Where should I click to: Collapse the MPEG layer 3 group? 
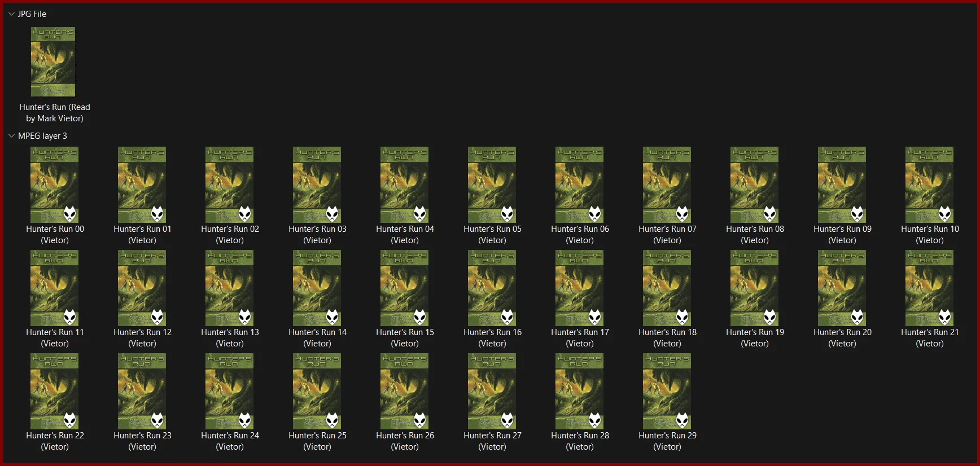pos(11,136)
